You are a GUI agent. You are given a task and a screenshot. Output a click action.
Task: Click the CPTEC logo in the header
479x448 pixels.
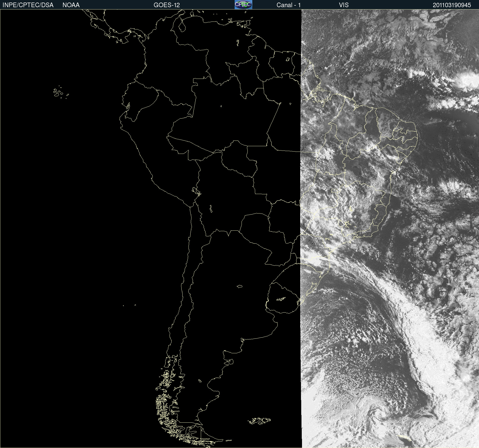pos(243,5)
